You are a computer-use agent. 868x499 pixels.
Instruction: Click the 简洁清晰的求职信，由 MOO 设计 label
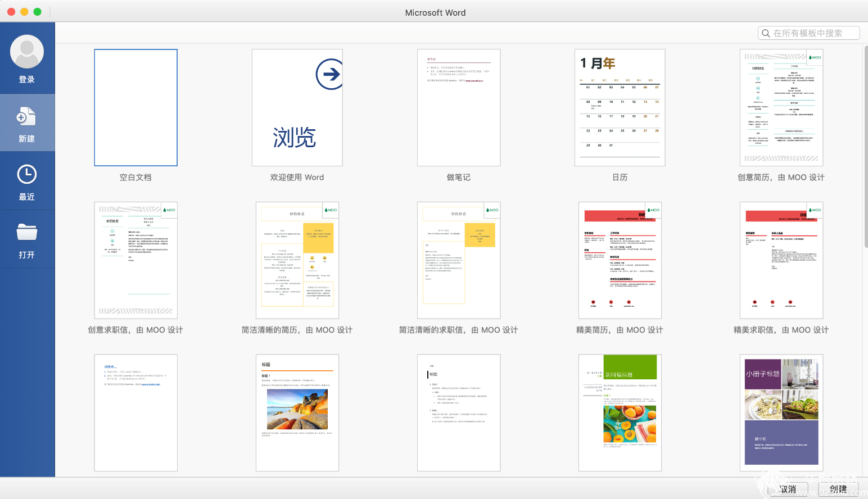click(x=459, y=330)
